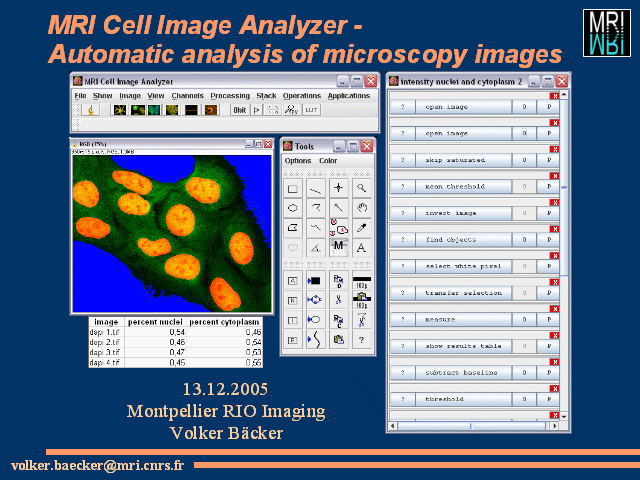Remove 'skip saturated' with its red X
The width and height of the screenshot is (640, 480).
(554, 149)
